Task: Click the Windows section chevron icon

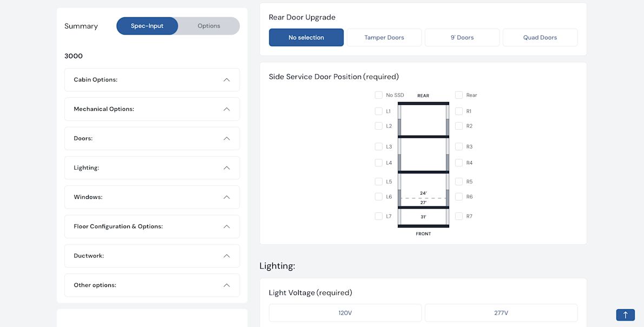Action: 227,197
